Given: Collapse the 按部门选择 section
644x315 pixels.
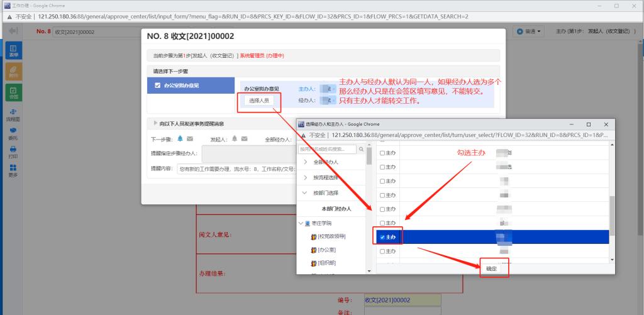Looking at the screenshot, I should (306, 193).
